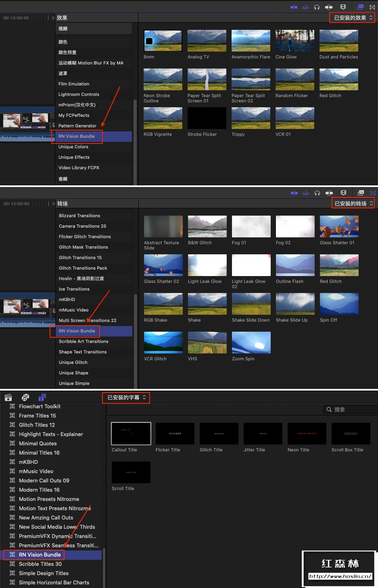Select the VCR 01 effect thumbnail
The width and height of the screenshot is (378, 588).
[x=295, y=118]
